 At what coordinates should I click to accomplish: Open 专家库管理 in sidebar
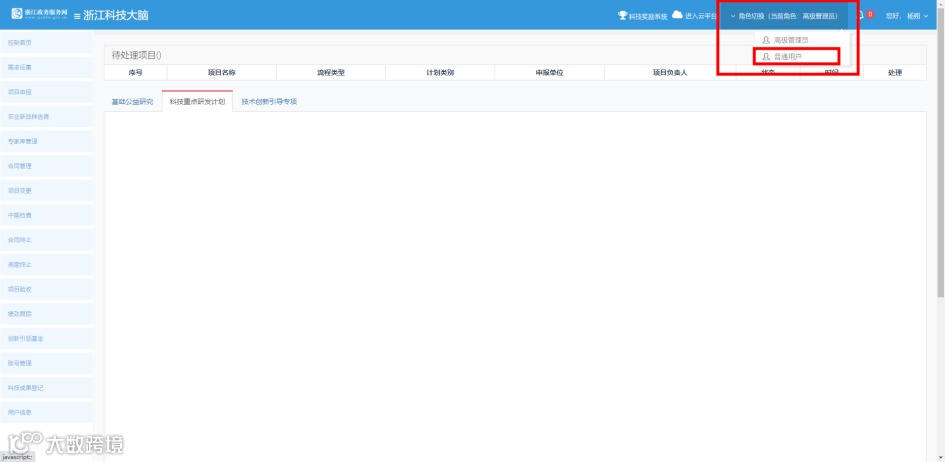(46, 142)
